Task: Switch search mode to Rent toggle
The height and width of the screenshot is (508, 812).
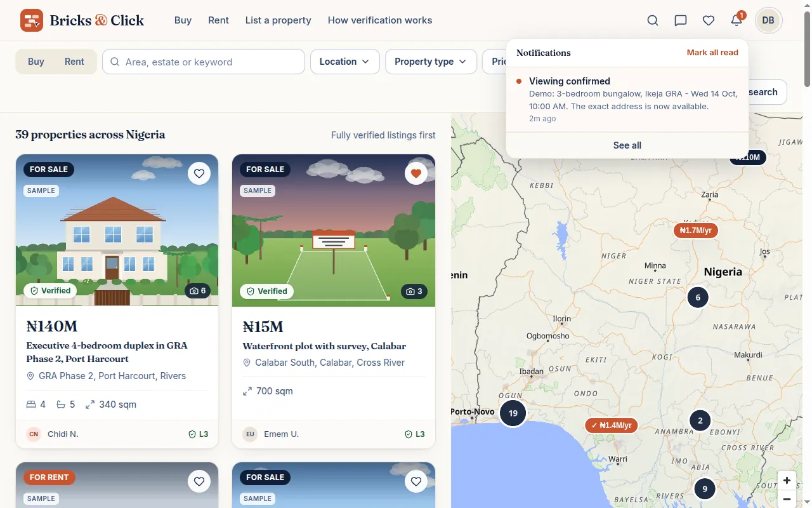Action: pyautogui.click(x=74, y=62)
